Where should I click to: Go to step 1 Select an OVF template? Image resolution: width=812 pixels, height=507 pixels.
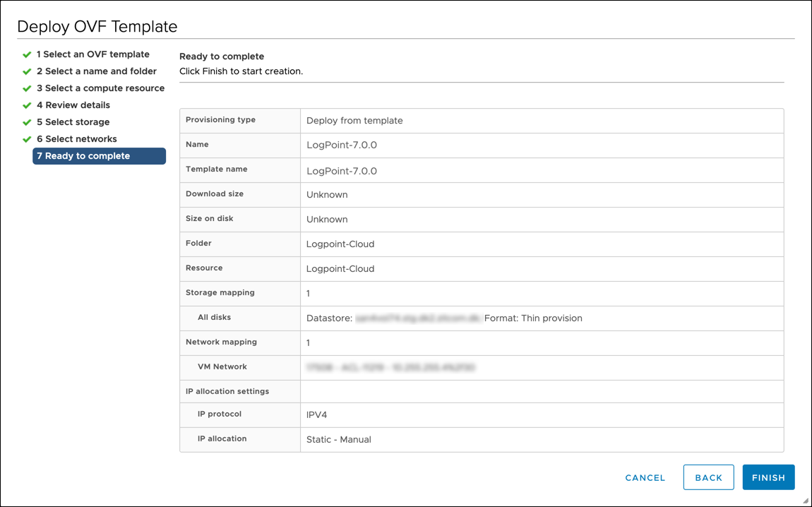(92, 54)
